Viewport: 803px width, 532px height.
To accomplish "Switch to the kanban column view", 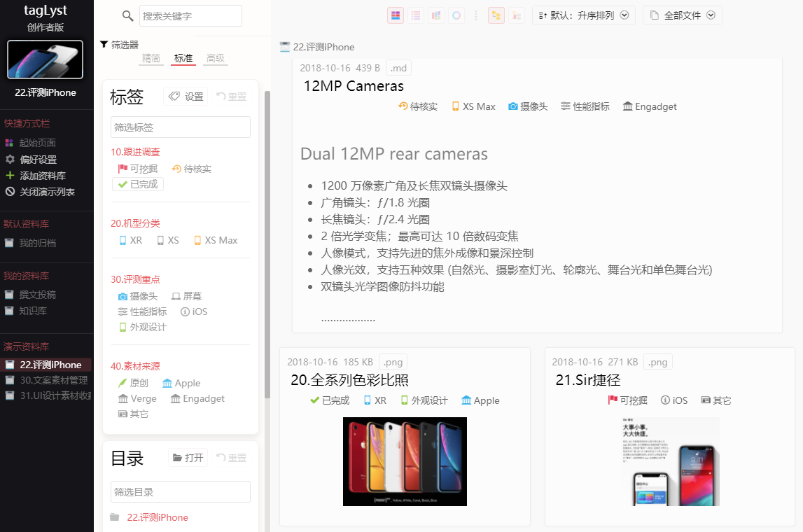I will (436, 15).
